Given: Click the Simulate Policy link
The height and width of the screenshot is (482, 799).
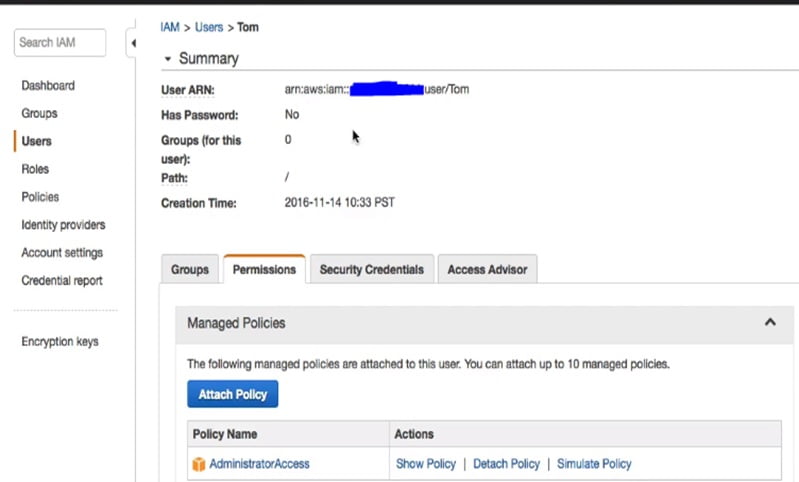Looking at the screenshot, I should tap(594, 464).
